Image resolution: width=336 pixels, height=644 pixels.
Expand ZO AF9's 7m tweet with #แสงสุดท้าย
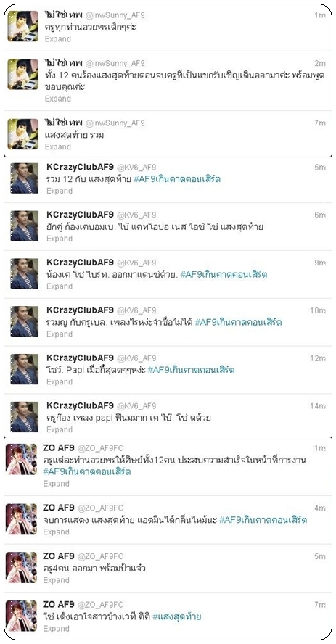coord(57,628)
